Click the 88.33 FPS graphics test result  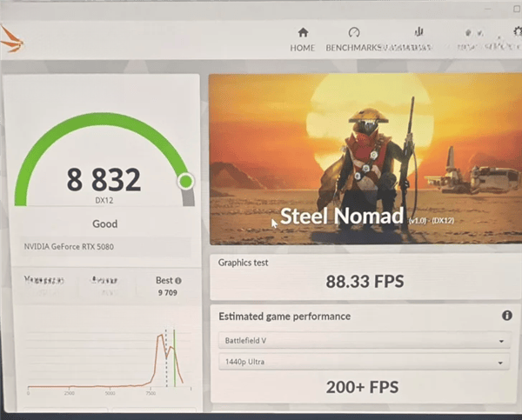tap(365, 282)
